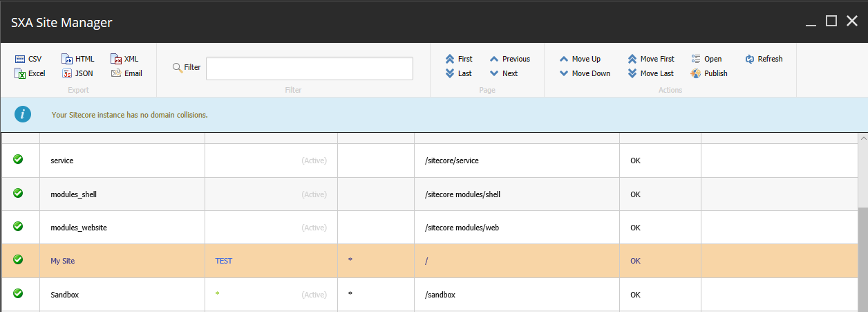This screenshot has width=868, height=312.
Task: Select the modules_shell site name
Action: point(74,194)
